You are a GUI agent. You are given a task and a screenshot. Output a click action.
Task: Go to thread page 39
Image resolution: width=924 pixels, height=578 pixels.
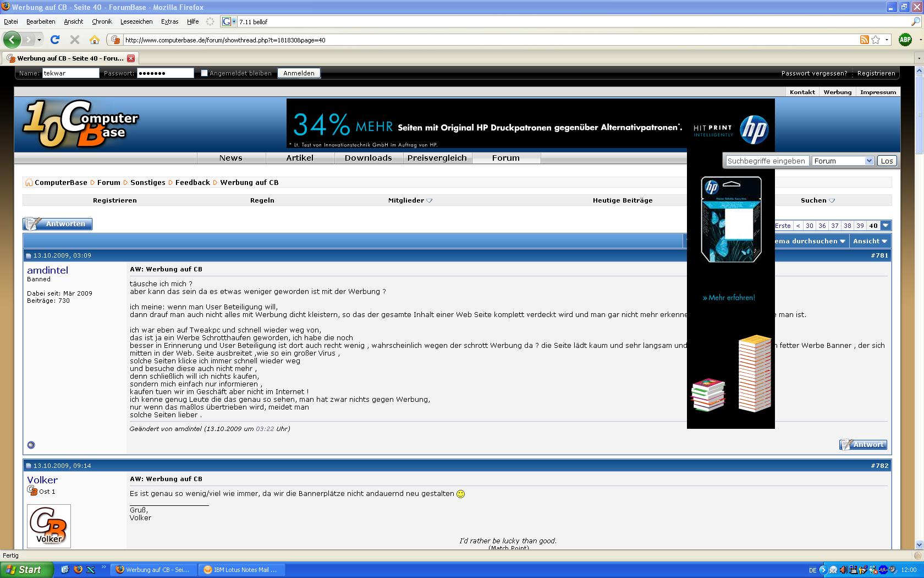(860, 226)
